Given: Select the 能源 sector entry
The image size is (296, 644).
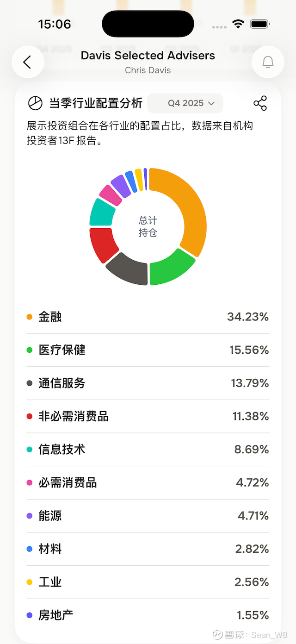Looking at the screenshot, I should pos(148,516).
